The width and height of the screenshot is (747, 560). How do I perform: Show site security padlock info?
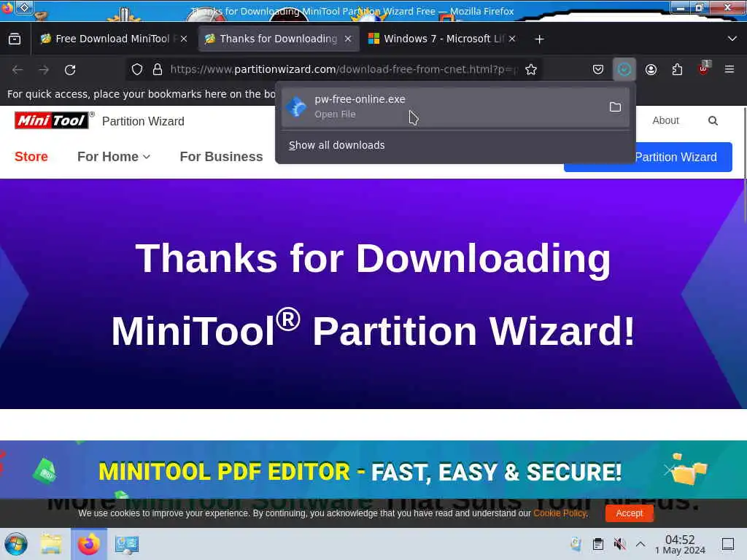[158, 69]
